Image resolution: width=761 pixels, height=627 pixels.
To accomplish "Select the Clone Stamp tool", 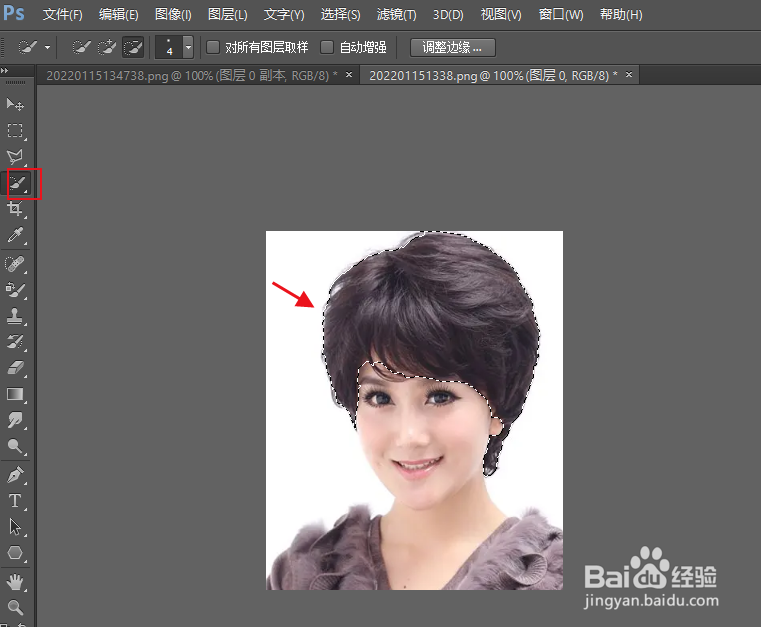I will click(x=15, y=316).
